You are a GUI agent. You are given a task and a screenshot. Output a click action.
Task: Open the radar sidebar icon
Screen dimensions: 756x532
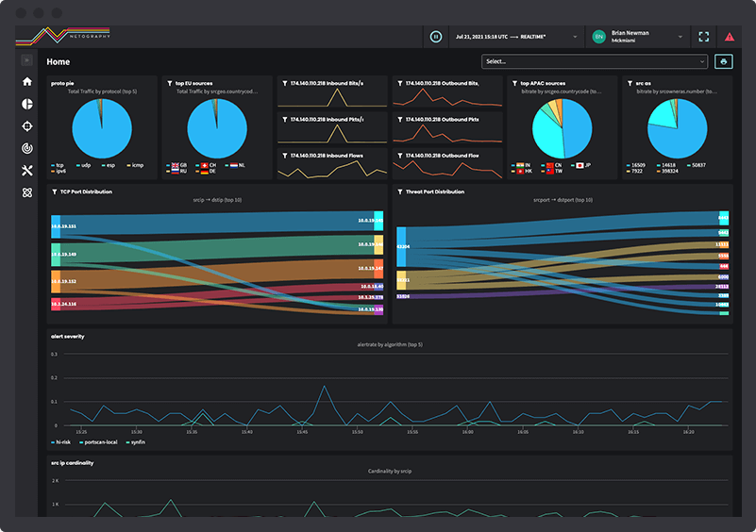pyautogui.click(x=27, y=148)
